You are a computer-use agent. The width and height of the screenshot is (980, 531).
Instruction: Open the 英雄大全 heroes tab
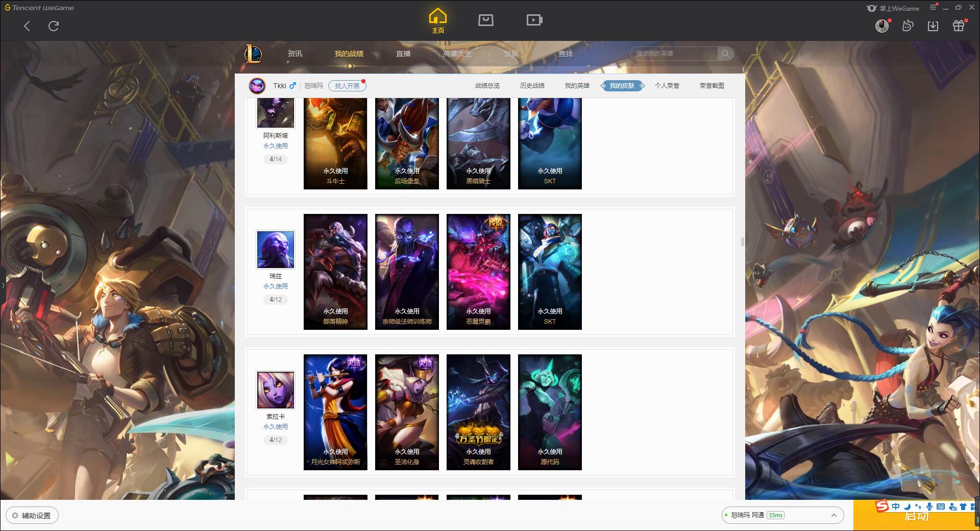point(457,54)
